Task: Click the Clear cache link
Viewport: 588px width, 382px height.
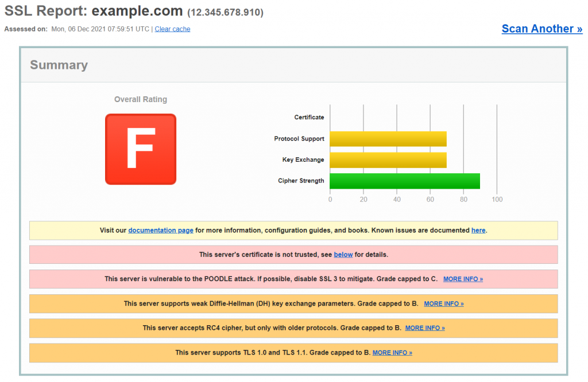Action: (x=172, y=29)
